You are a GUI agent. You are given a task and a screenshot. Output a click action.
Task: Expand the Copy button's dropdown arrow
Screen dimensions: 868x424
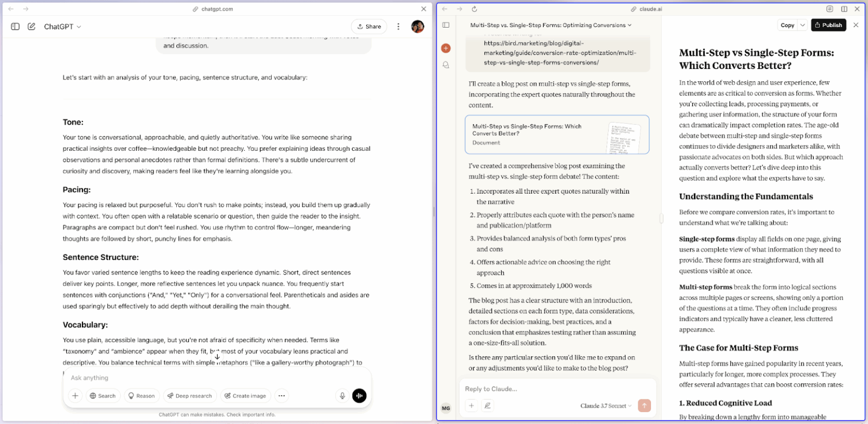[x=803, y=25]
